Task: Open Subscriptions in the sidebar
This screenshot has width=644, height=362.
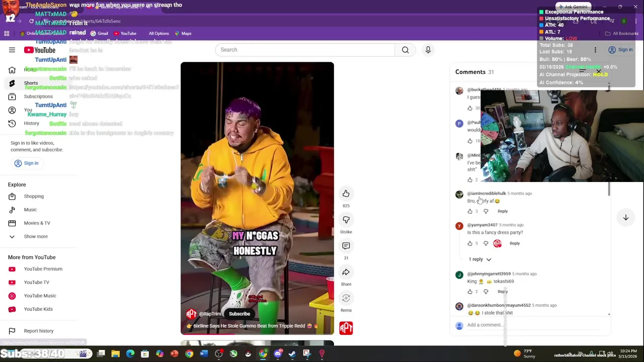Action: coord(38,97)
